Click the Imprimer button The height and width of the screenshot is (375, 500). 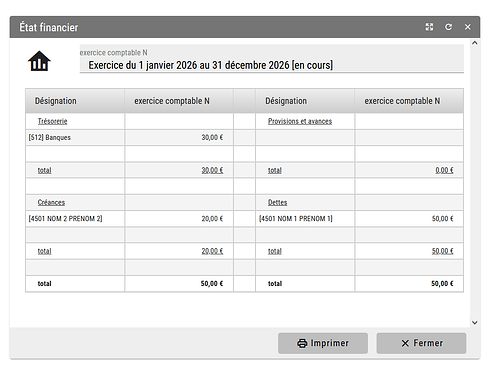323,343
